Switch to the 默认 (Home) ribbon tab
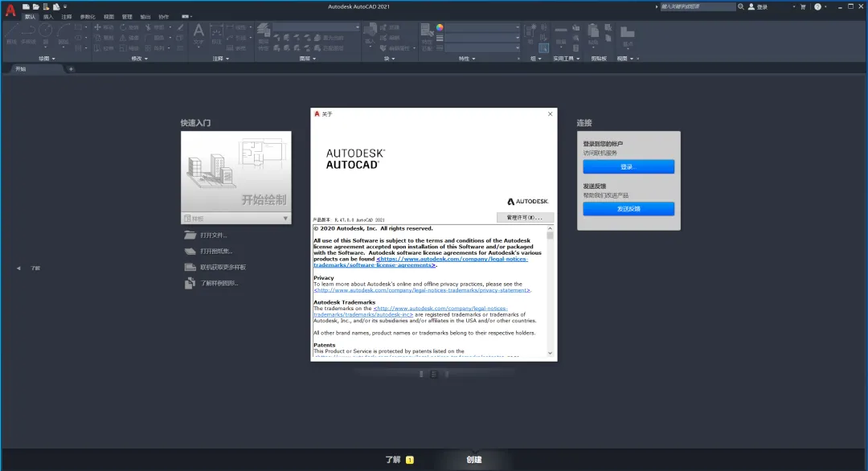This screenshot has height=471, width=868. pyautogui.click(x=30, y=17)
